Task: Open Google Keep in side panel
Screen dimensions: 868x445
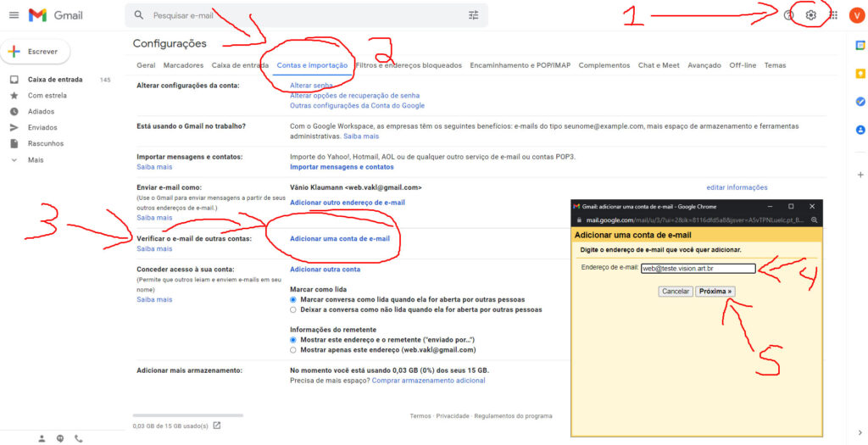Action: (860, 74)
